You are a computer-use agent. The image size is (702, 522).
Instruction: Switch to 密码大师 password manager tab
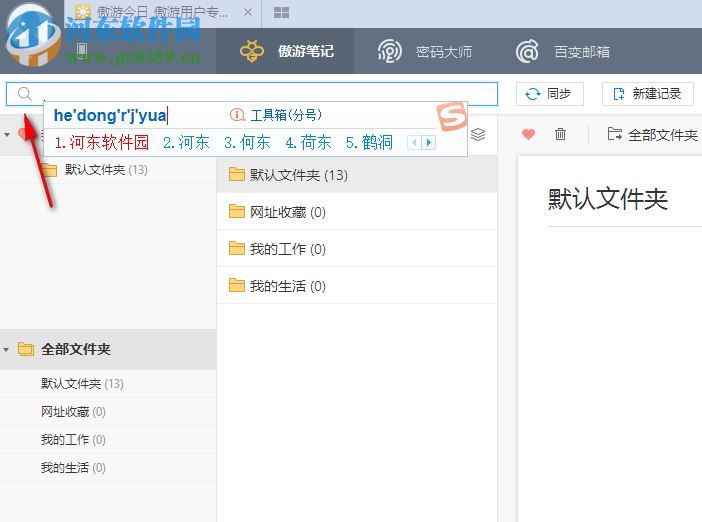[424, 51]
